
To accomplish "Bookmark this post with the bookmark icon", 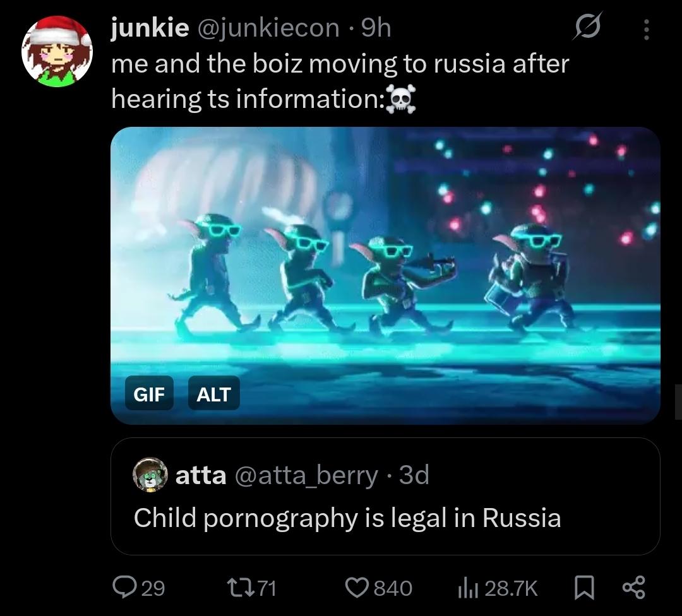I will point(583,588).
